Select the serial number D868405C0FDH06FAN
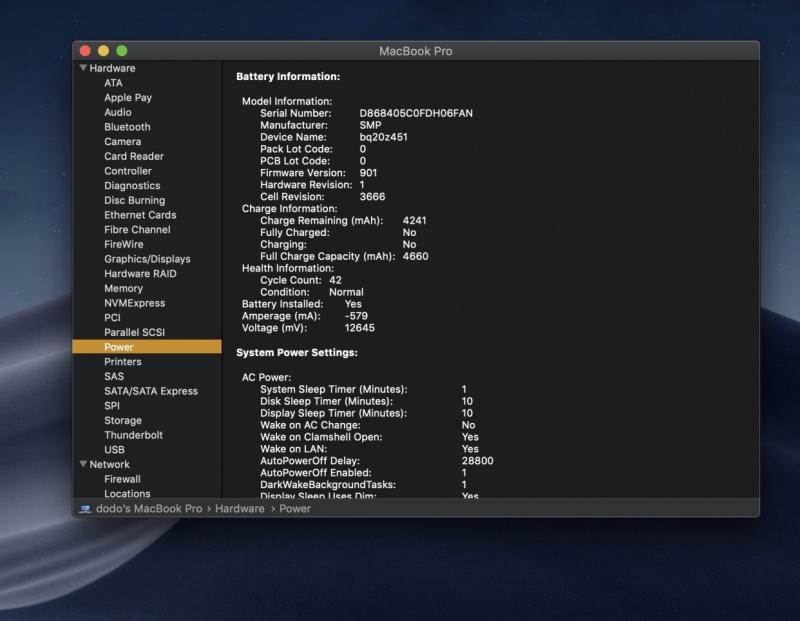800x621 pixels. coord(416,113)
